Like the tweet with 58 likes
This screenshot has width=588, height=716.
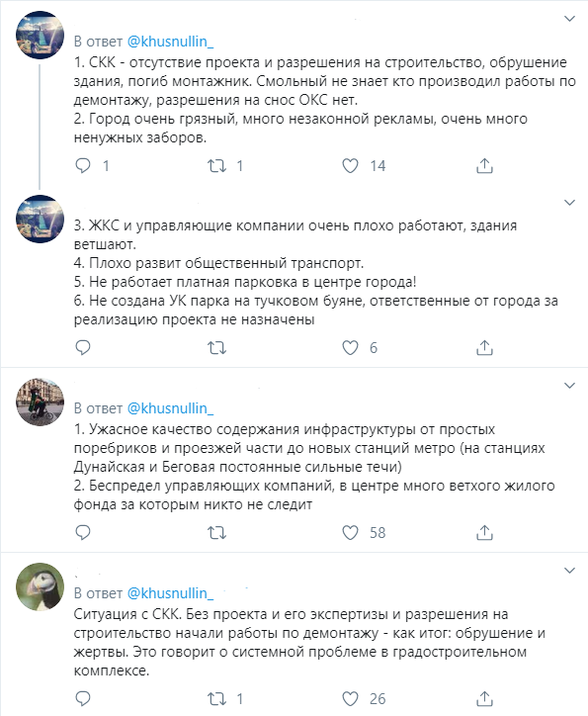pos(350,532)
